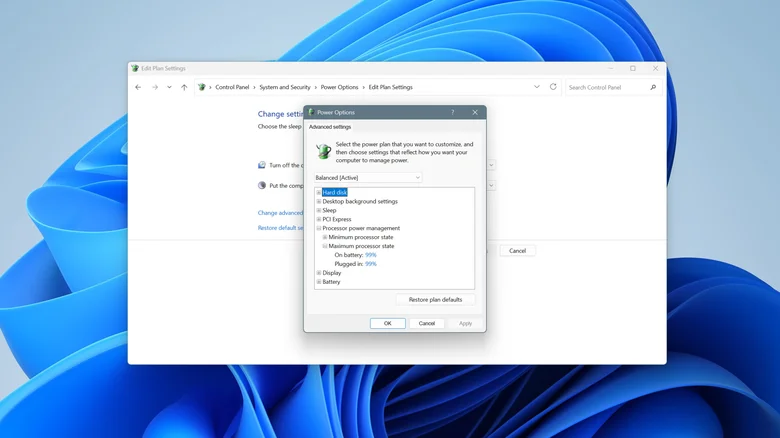Open Control Panel in the breadcrumb path
This screenshot has width=780, height=438.
click(x=232, y=87)
